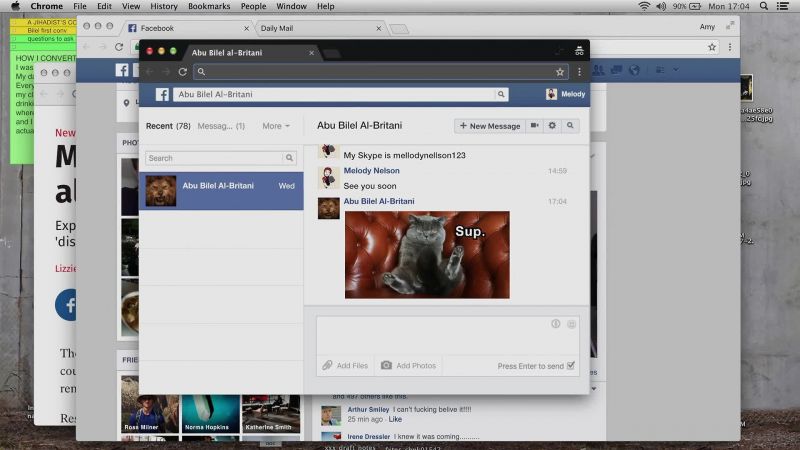
Task: Open the History menu
Action: [x=164, y=6]
